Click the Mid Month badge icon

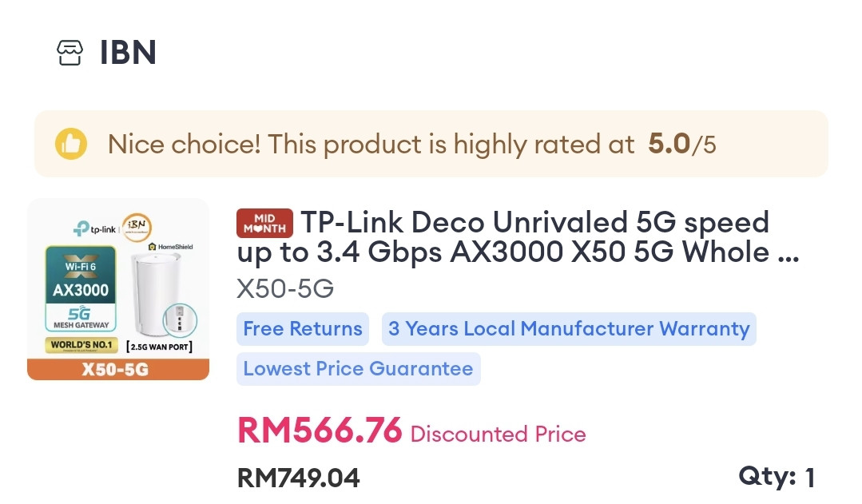pyautogui.click(x=264, y=223)
